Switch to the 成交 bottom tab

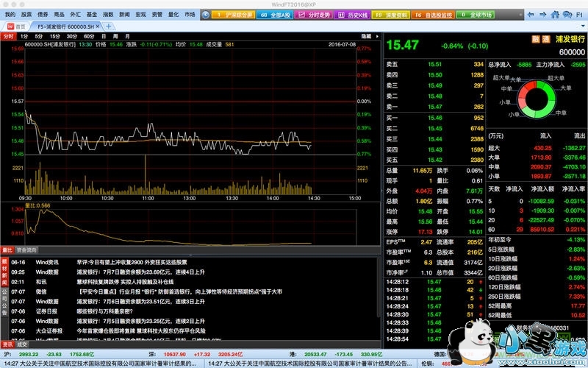[x=22, y=344]
